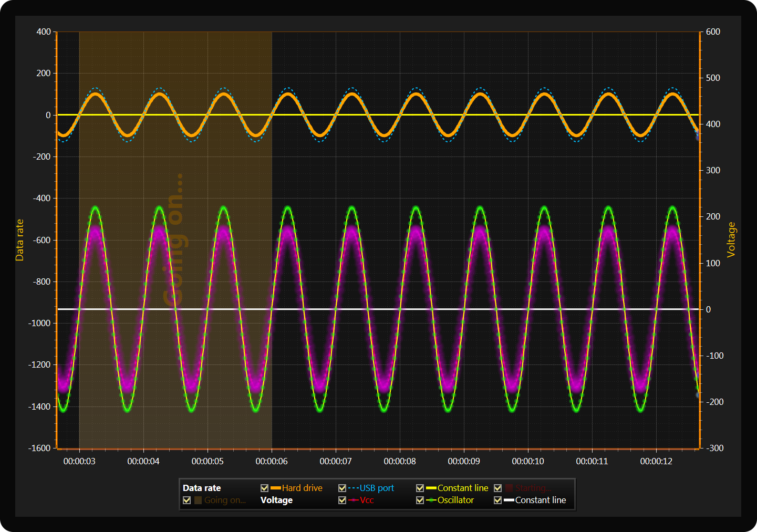Click the 00:00:07 time axis label
Viewport: 757px width, 532px height.
tap(336, 462)
